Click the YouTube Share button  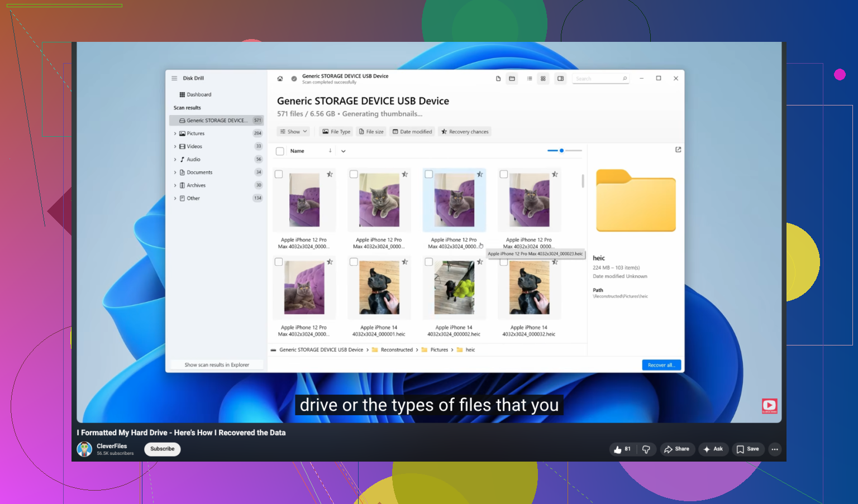point(677,449)
